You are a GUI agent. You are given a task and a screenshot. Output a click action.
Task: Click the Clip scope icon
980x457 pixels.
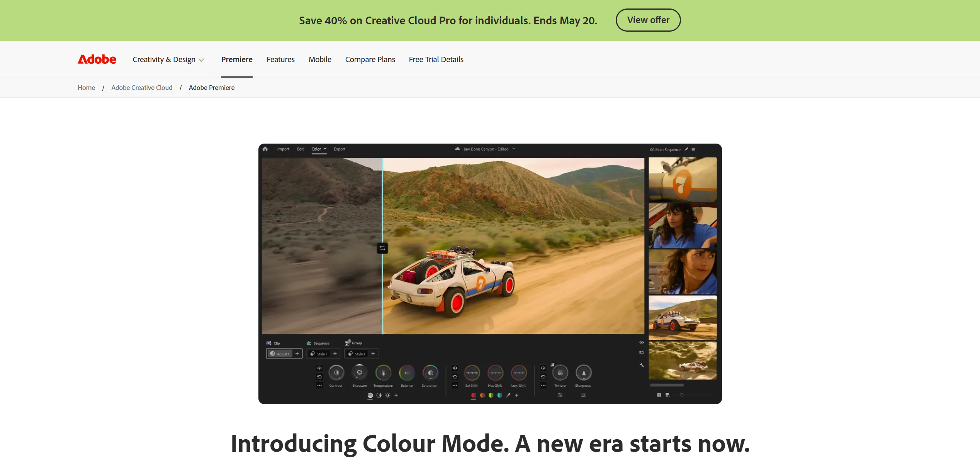point(269,343)
